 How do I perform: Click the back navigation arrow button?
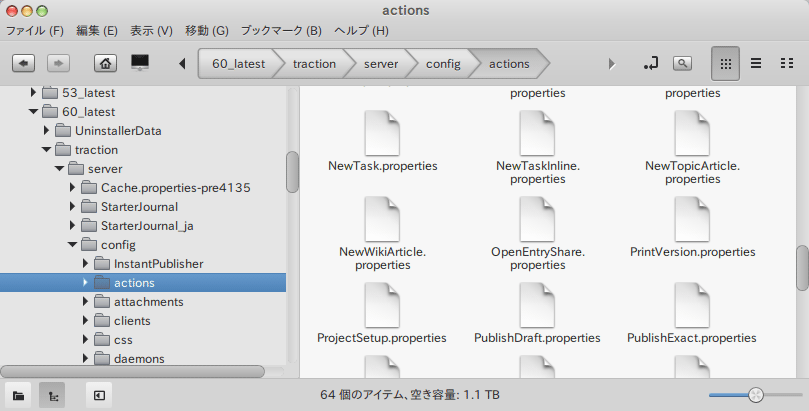[24, 63]
